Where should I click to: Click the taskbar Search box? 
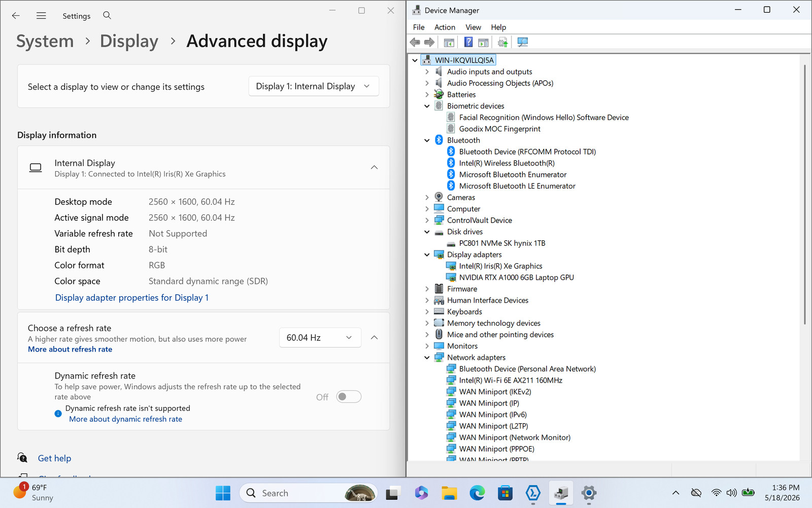point(309,493)
